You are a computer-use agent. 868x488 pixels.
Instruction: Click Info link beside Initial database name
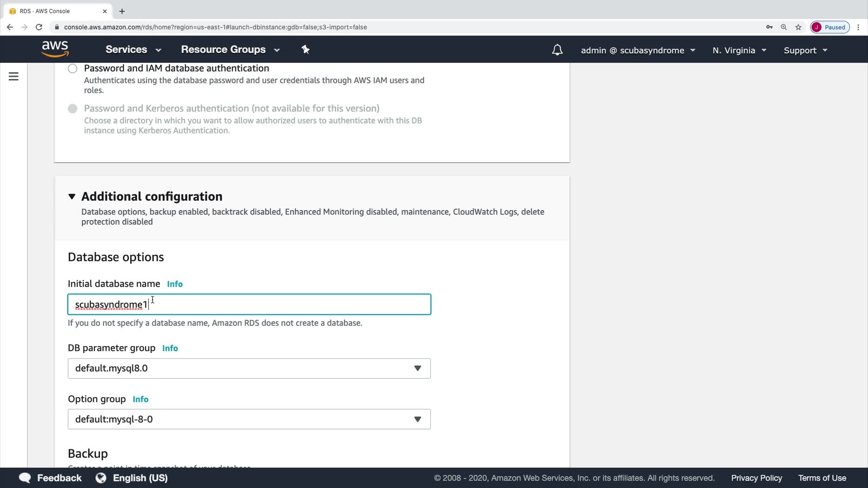point(175,284)
